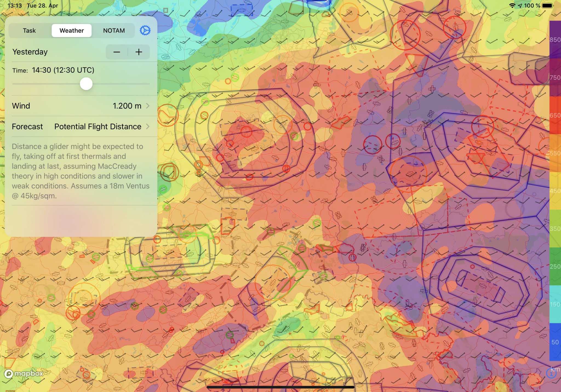The height and width of the screenshot is (392, 561).
Task: Advance forecast day with plus button
Action: [139, 52]
